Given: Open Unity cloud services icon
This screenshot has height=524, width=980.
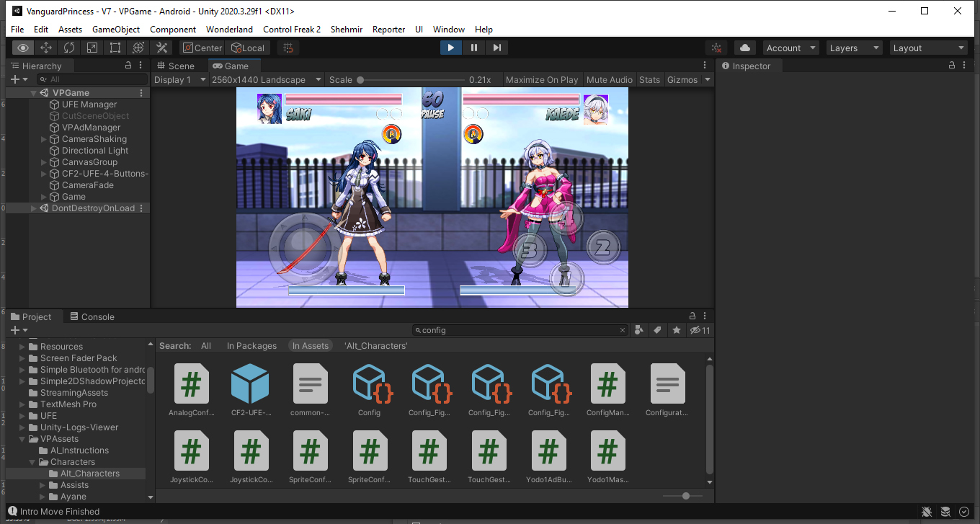Looking at the screenshot, I should click(745, 48).
